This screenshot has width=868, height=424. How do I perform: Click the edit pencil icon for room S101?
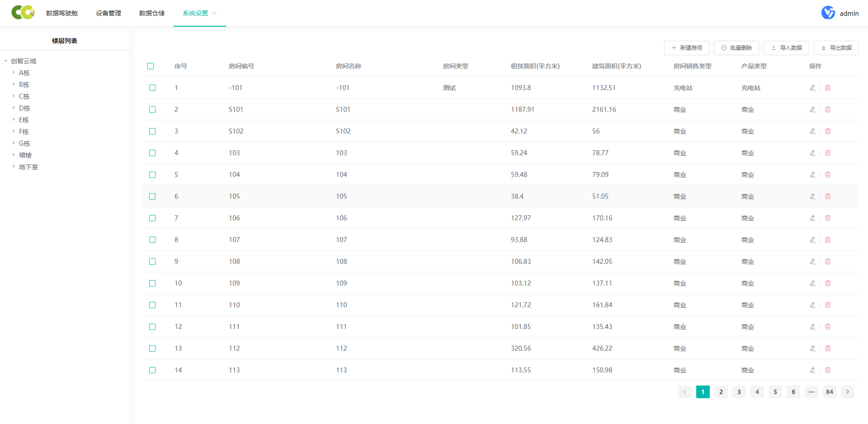[812, 110]
